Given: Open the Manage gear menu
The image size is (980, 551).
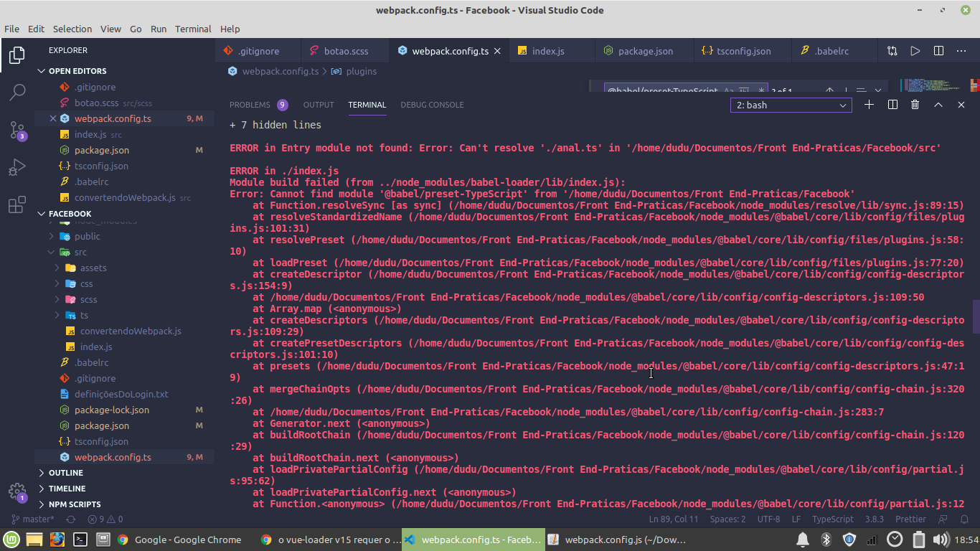Looking at the screenshot, I should (x=17, y=492).
